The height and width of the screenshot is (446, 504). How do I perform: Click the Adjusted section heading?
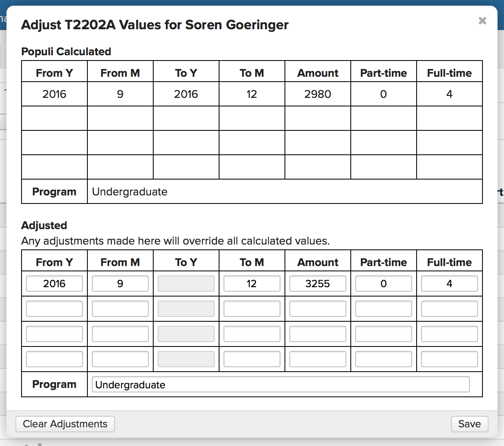tap(44, 225)
